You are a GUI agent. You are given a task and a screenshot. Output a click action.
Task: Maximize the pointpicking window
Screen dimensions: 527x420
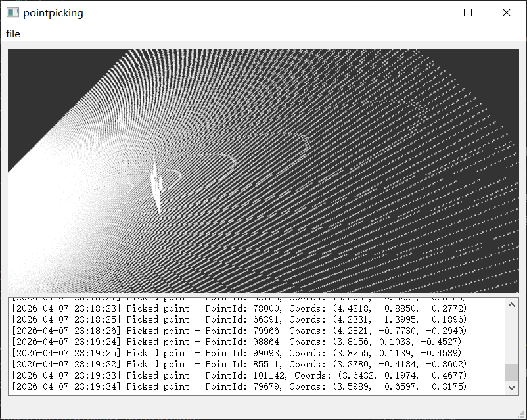tap(467, 12)
